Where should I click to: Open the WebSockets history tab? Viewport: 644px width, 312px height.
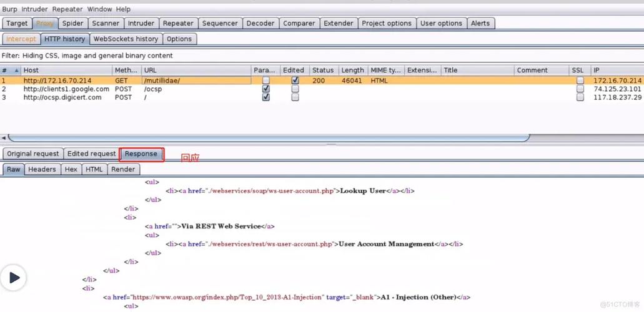(126, 39)
